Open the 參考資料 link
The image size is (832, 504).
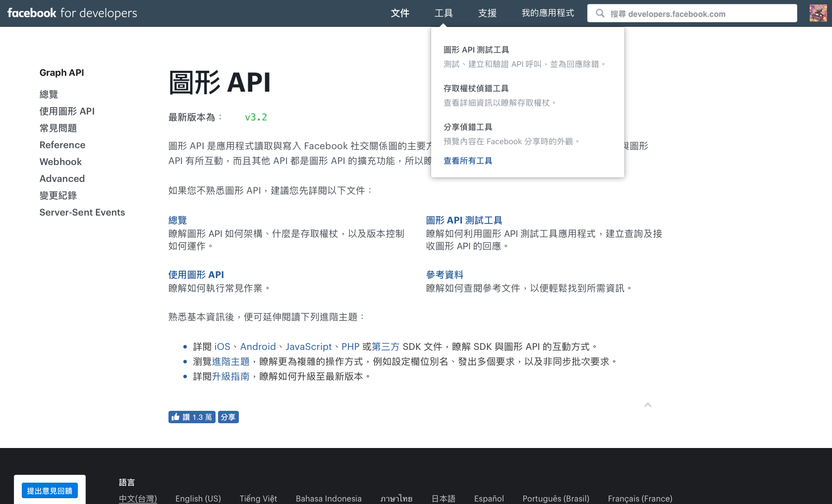pyautogui.click(x=444, y=275)
